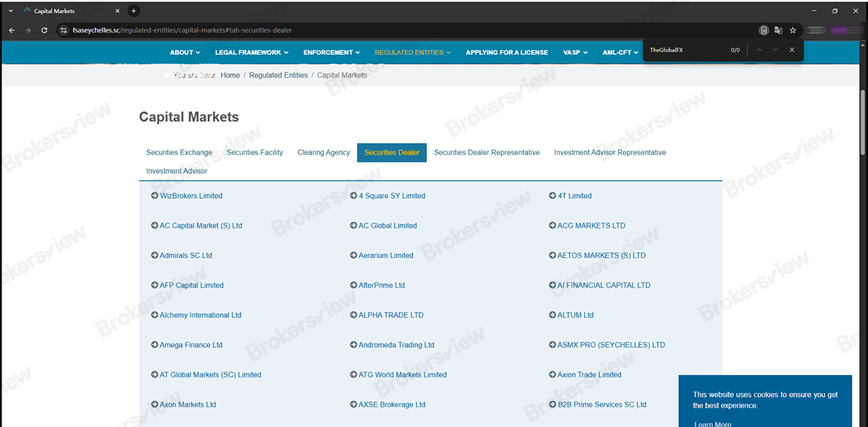Expand the ENFORCEMENT menu
Screen dimensions: 868x427
click(x=332, y=53)
